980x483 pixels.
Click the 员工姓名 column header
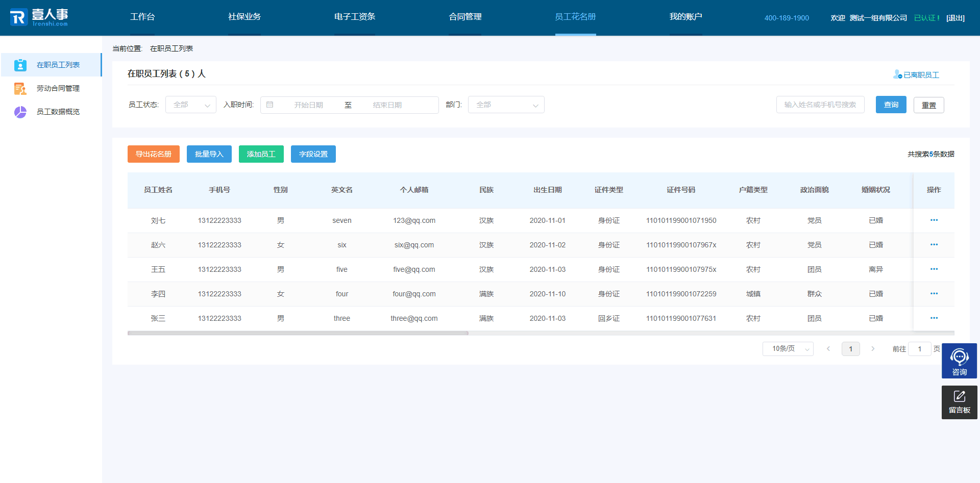(158, 190)
